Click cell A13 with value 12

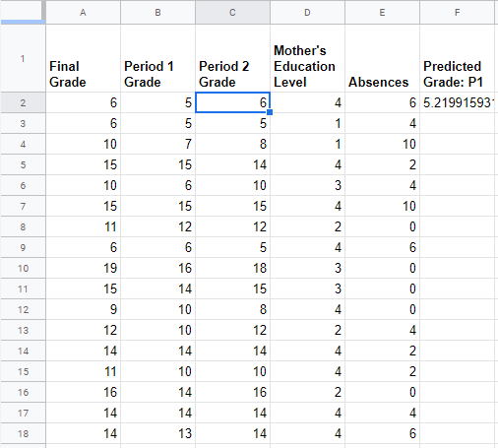pos(83,330)
